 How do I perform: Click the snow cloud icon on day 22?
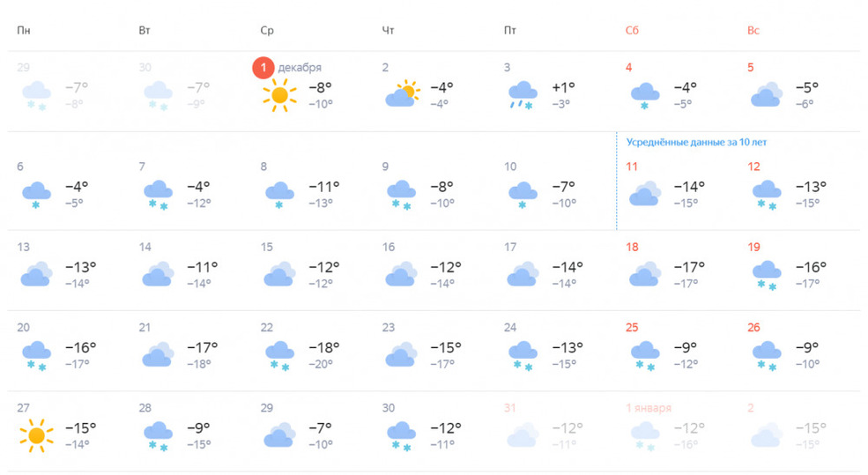279,356
